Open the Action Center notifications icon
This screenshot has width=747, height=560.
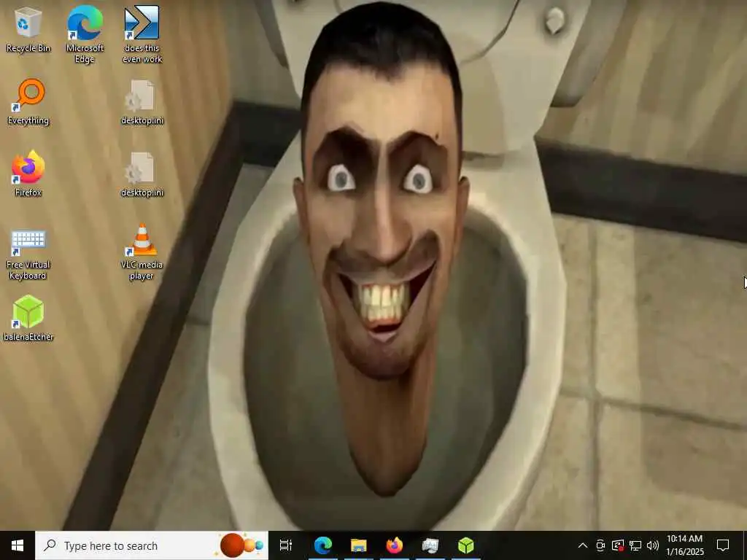723,545
